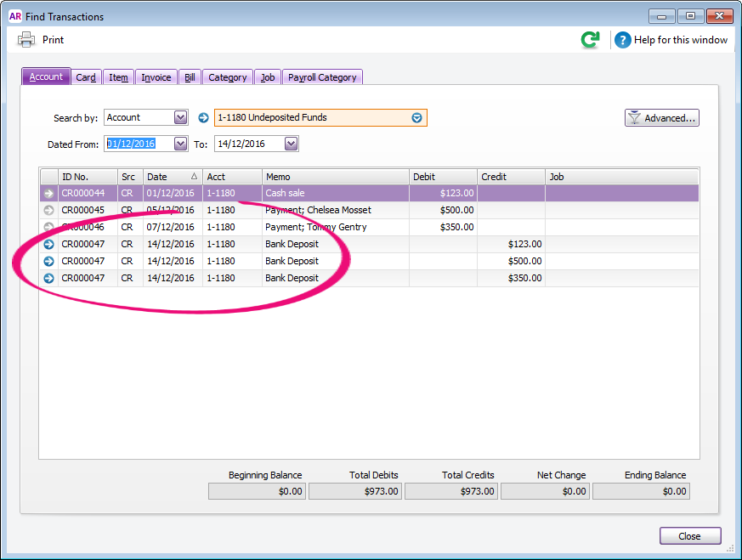Click the zoom arrow beside Chelsea Mosset's payment

(48, 210)
